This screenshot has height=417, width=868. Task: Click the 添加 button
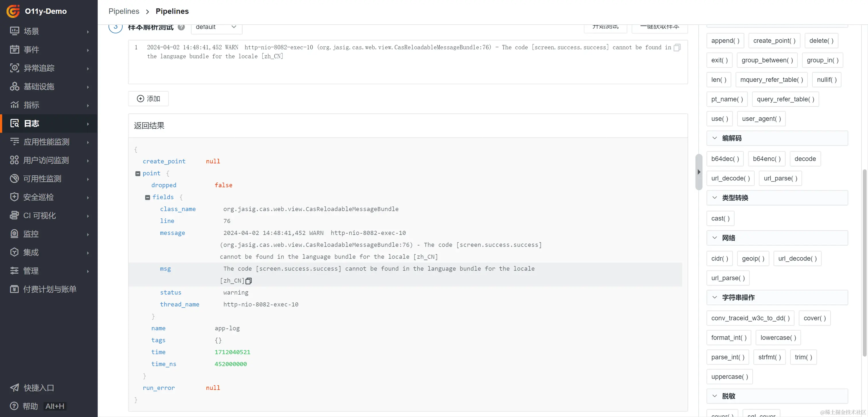(x=148, y=99)
